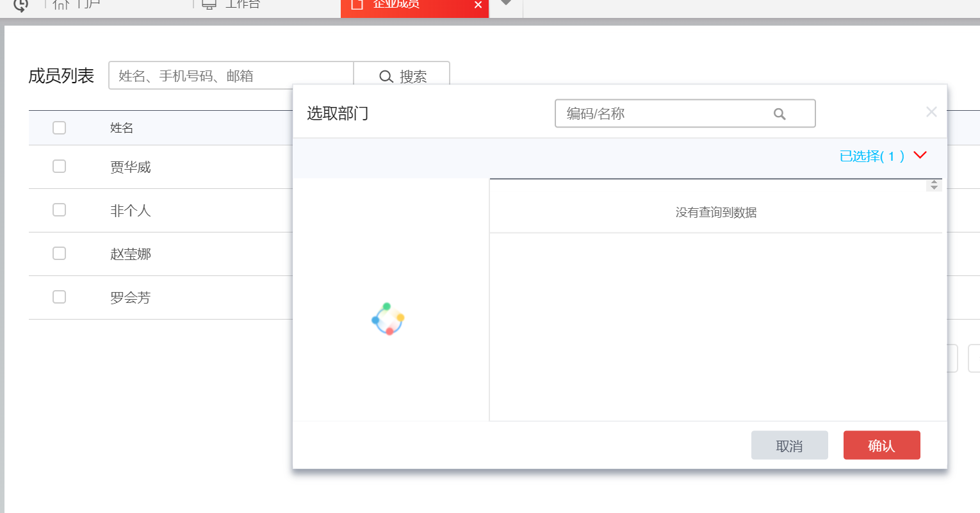980x513 pixels.
Task: Click the 没有查询到数据 message
Action: [x=716, y=212]
